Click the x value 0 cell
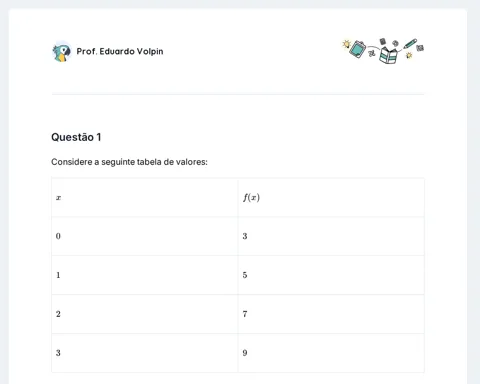The width and height of the screenshot is (480, 384). coord(145,236)
